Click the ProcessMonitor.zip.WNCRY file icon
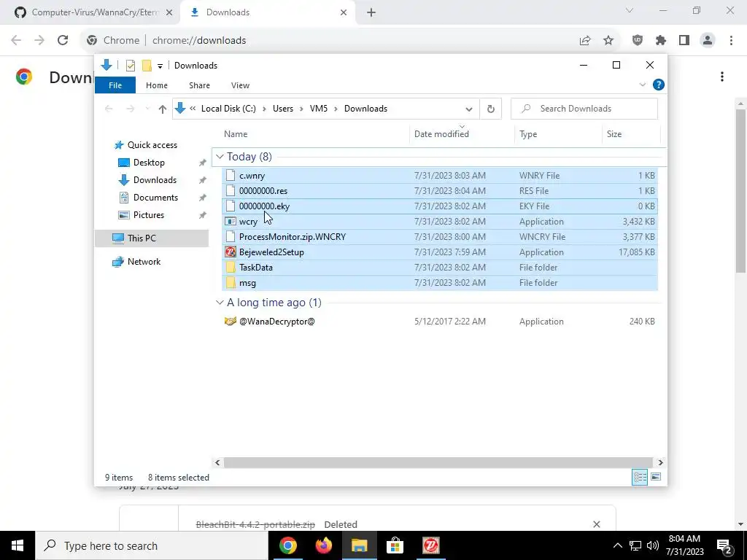This screenshot has width=747, height=560. [x=231, y=237]
